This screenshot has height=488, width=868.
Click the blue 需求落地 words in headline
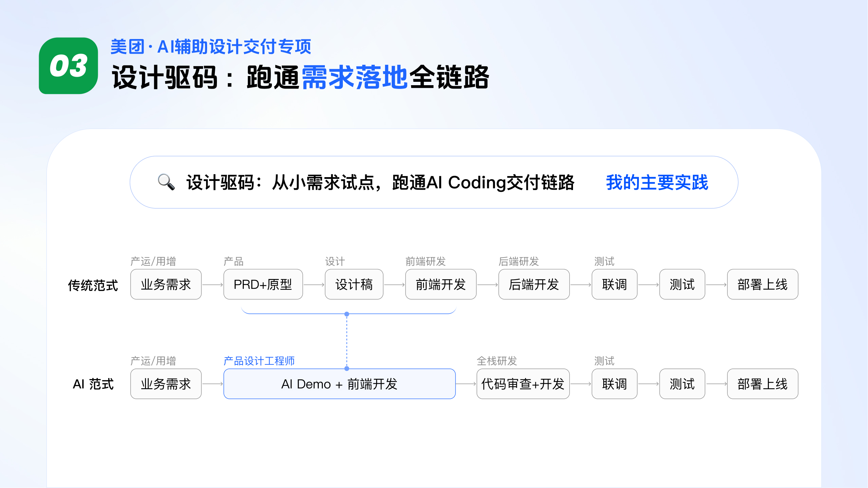point(354,77)
